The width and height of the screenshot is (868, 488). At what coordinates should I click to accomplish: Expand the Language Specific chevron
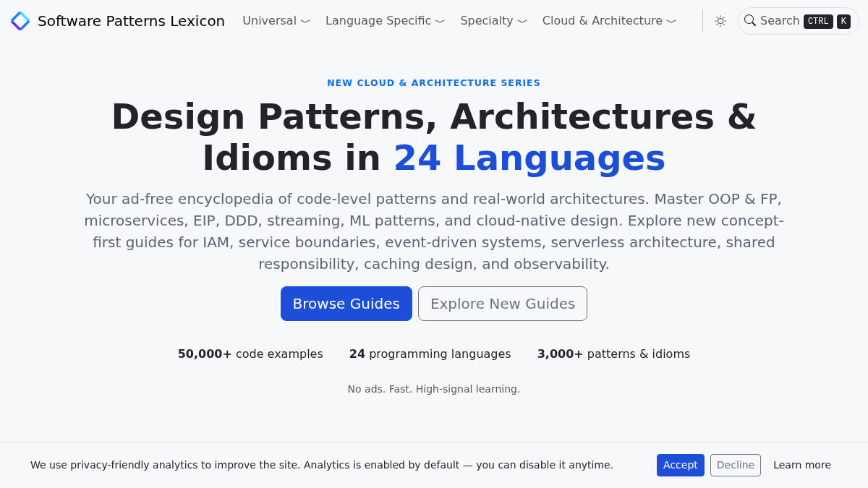440,22
